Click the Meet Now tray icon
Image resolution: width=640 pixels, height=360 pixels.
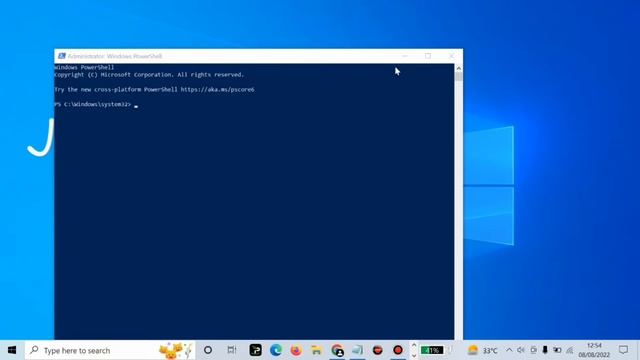tap(533, 350)
